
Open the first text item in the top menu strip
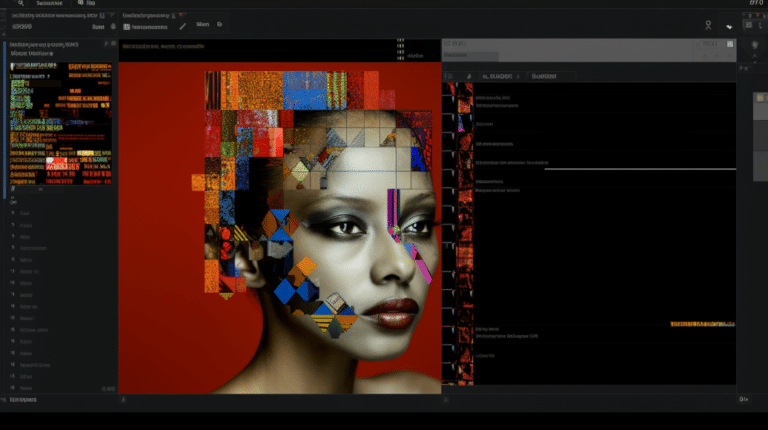pos(49,3)
